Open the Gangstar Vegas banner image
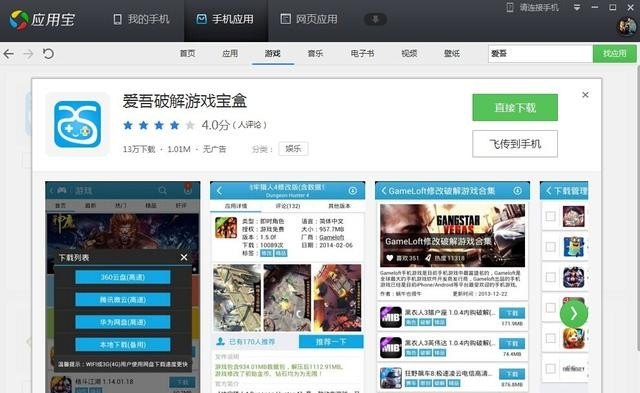The width and height of the screenshot is (640, 393). [452, 235]
